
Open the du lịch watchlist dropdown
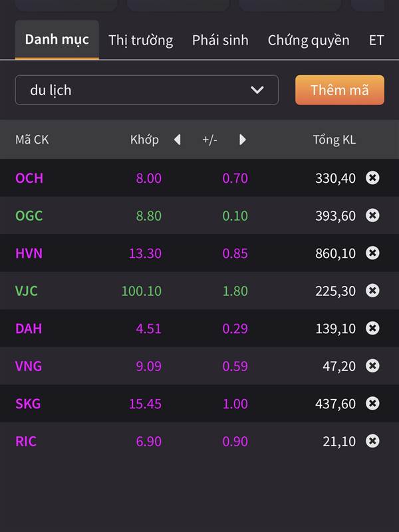[146, 90]
